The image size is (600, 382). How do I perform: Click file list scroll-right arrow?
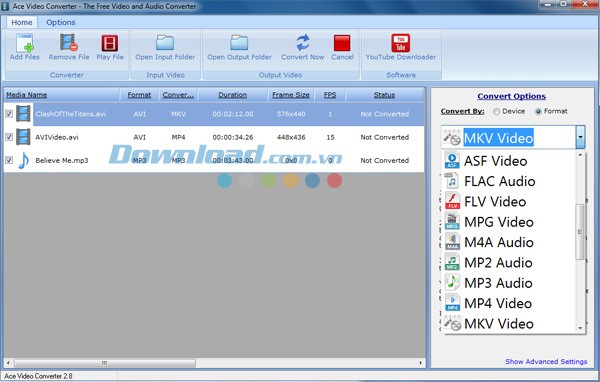click(x=421, y=362)
